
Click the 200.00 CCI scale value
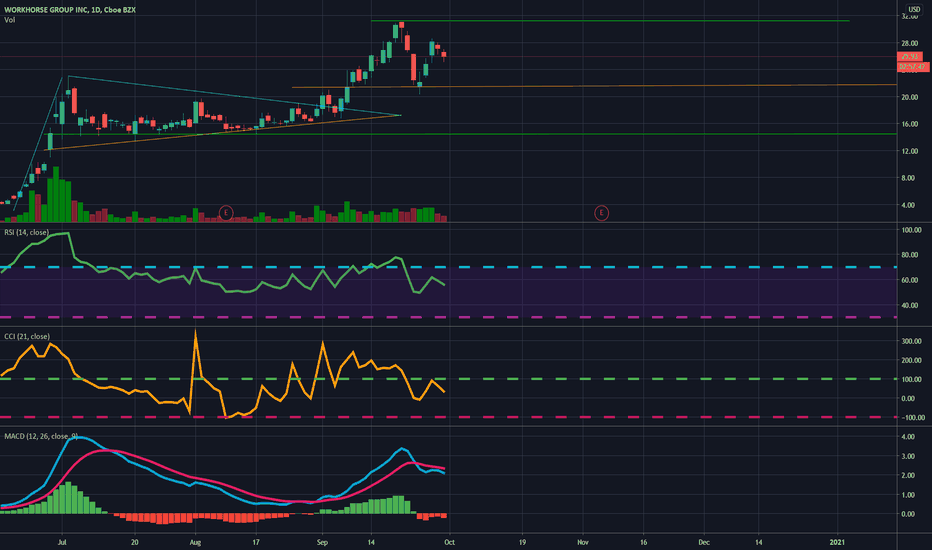pos(912,360)
